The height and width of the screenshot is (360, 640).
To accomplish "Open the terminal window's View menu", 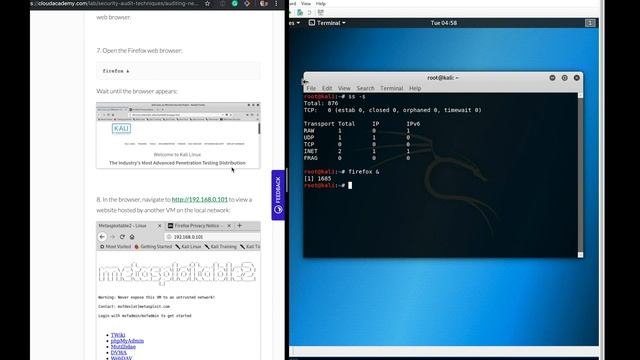I will pyautogui.click(x=344, y=88).
